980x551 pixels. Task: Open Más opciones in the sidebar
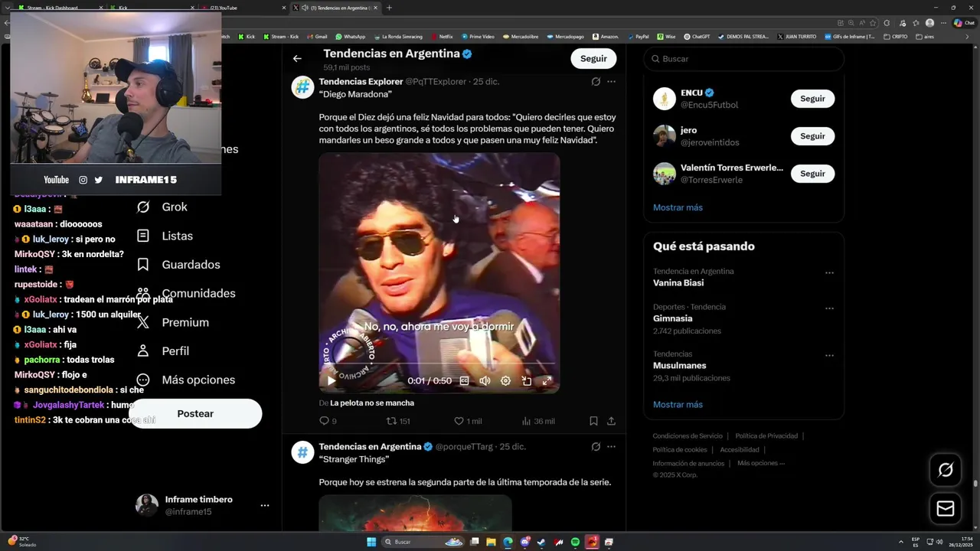tap(185, 380)
